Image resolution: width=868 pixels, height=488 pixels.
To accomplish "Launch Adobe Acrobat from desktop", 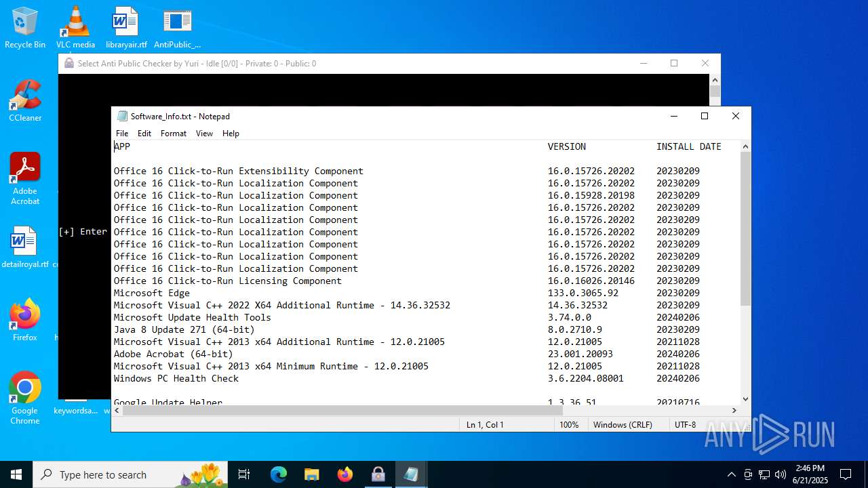I will (x=25, y=179).
